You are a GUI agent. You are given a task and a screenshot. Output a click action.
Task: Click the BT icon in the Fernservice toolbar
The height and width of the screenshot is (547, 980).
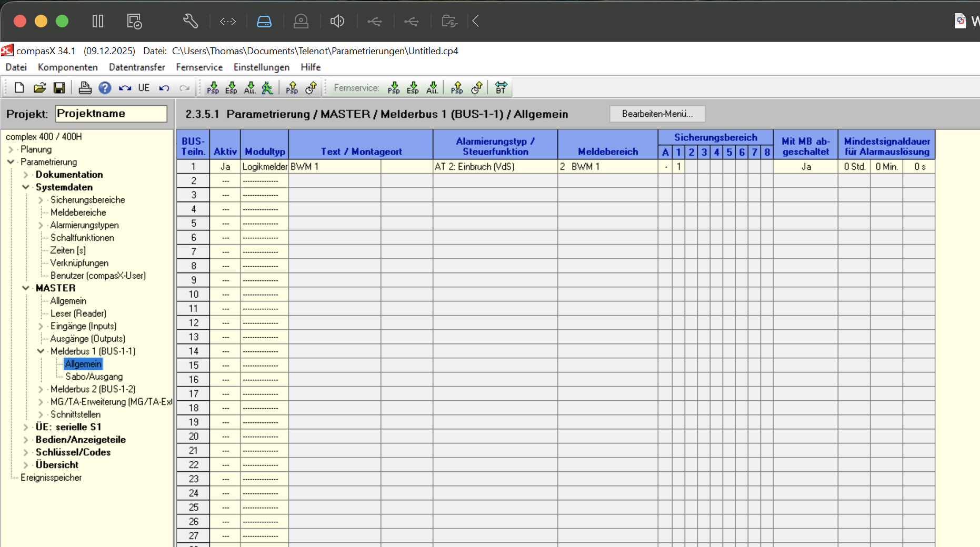(501, 88)
